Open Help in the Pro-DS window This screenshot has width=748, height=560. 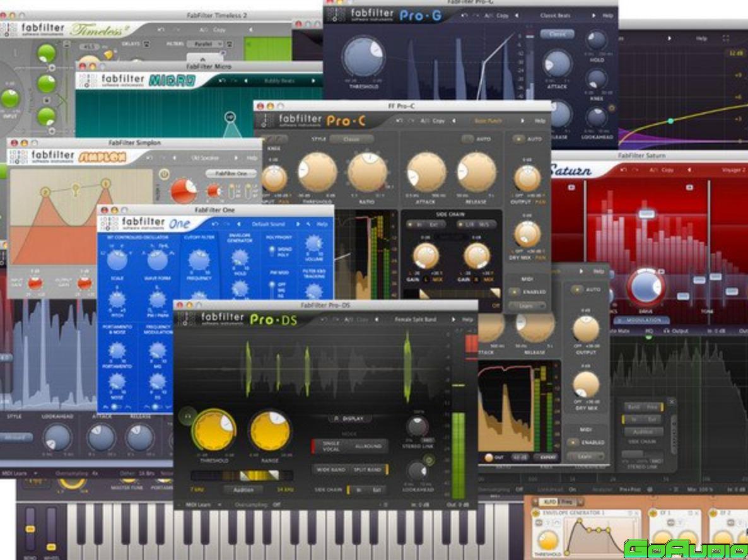tap(467, 320)
